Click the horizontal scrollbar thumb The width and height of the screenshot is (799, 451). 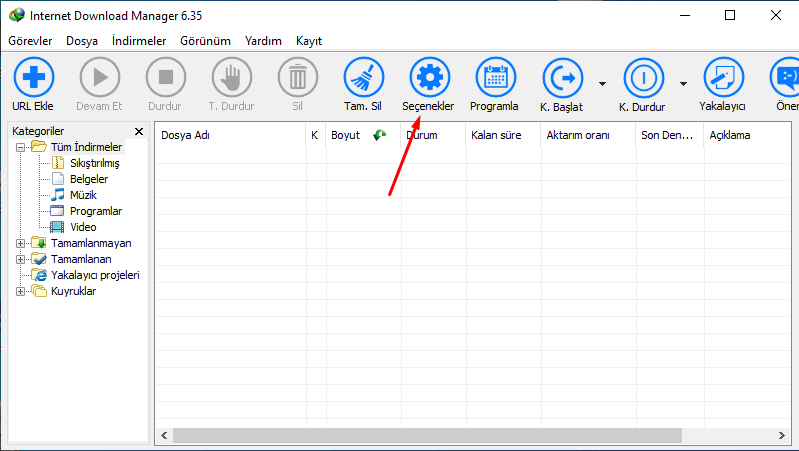[x=427, y=435]
